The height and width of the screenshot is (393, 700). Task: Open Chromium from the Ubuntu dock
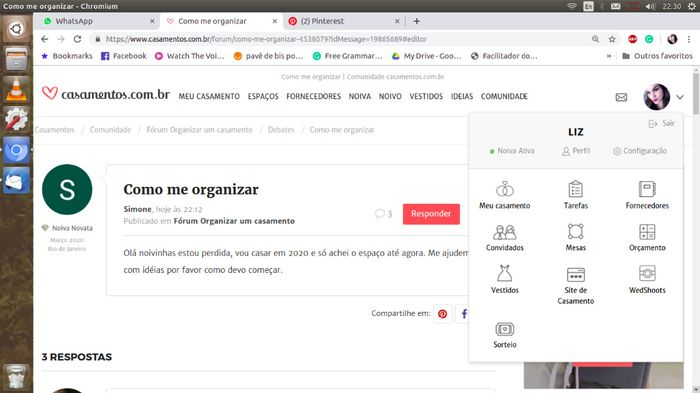[16, 150]
